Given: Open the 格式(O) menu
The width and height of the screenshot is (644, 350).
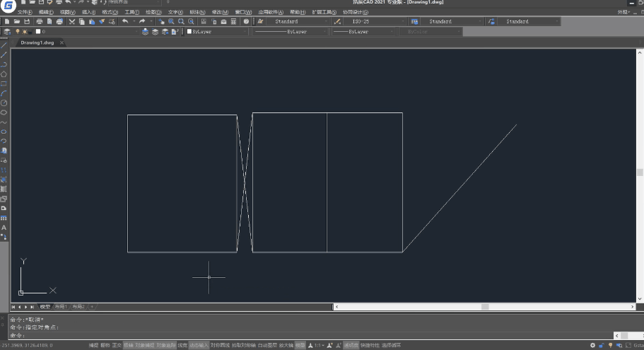Looking at the screenshot, I should 110,12.
